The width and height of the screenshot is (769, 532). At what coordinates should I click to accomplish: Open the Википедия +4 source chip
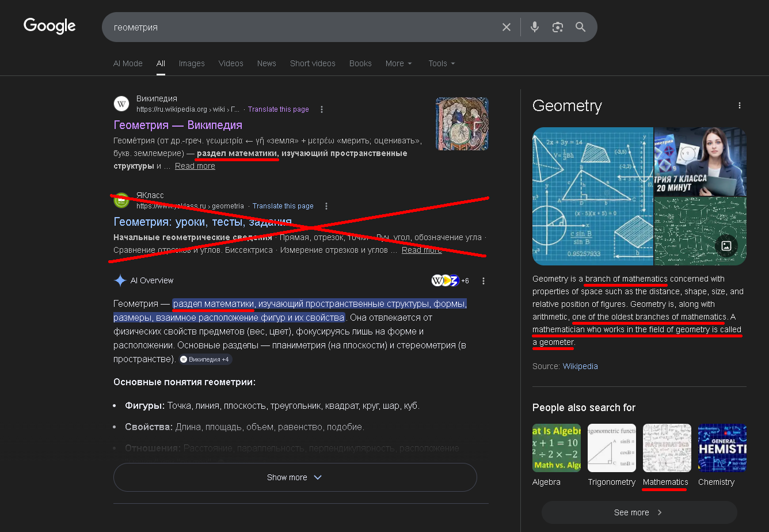(x=205, y=359)
